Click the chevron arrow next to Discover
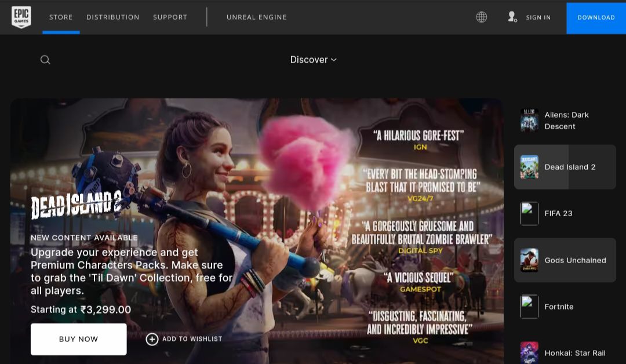This screenshot has height=364, width=626. pyautogui.click(x=334, y=60)
